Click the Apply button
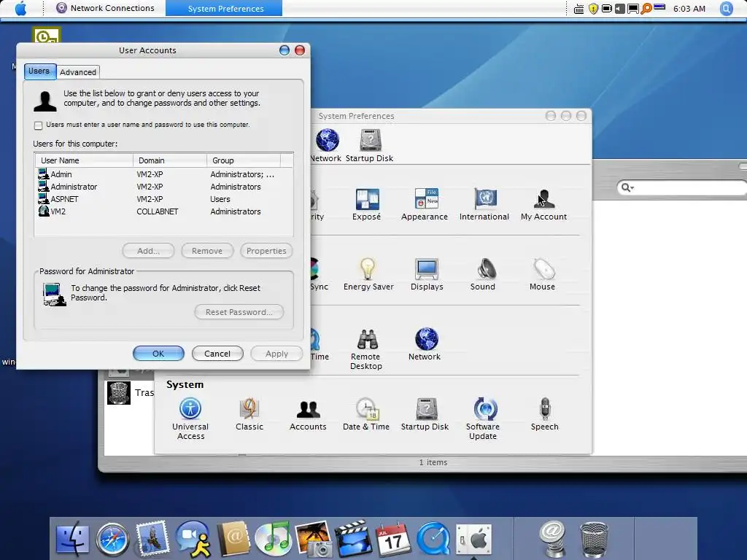747x560 pixels. coord(276,354)
